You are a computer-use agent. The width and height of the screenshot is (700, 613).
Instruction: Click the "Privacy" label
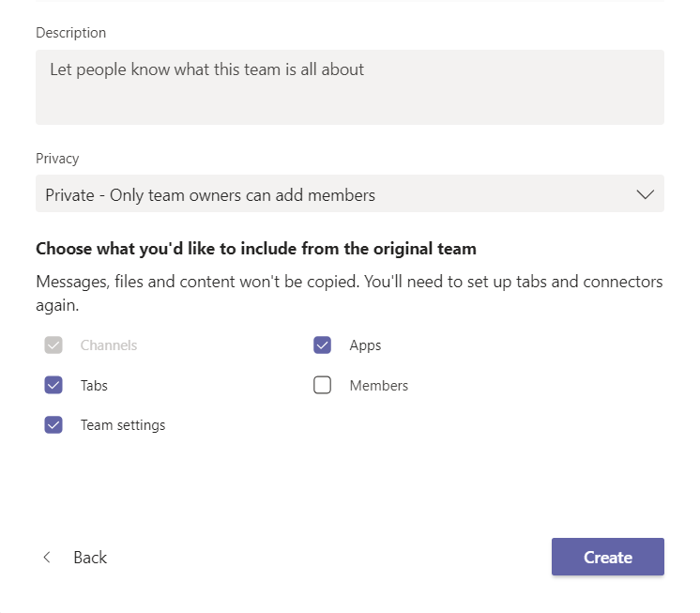pos(57,159)
